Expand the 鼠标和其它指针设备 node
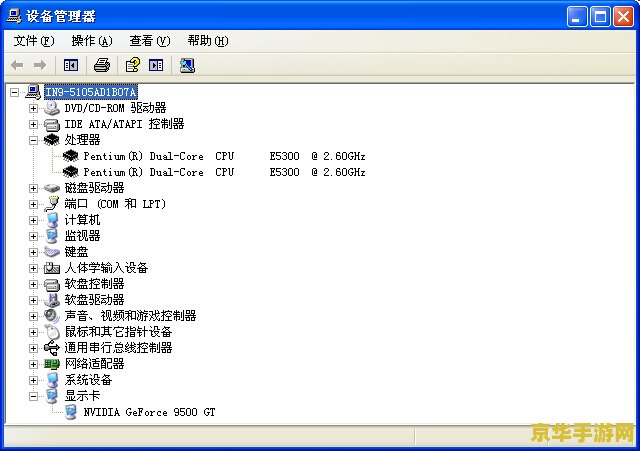The image size is (640, 451). 33,332
